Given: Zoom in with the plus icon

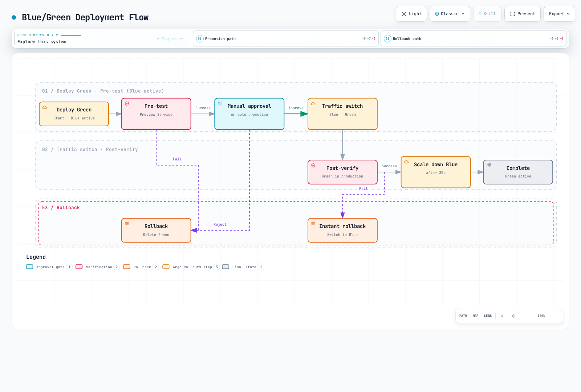Looking at the screenshot, I should tap(556, 316).
